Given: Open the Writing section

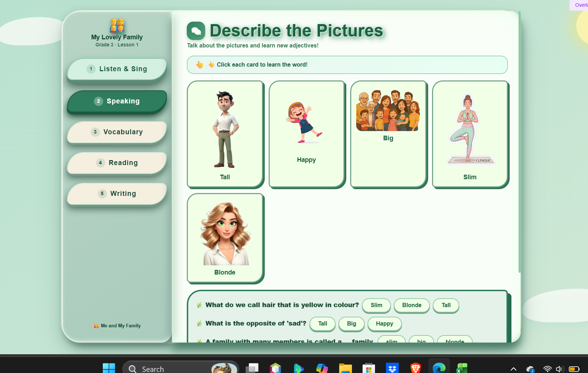Looking at the screenshot, I should click(x=117, y=194).
